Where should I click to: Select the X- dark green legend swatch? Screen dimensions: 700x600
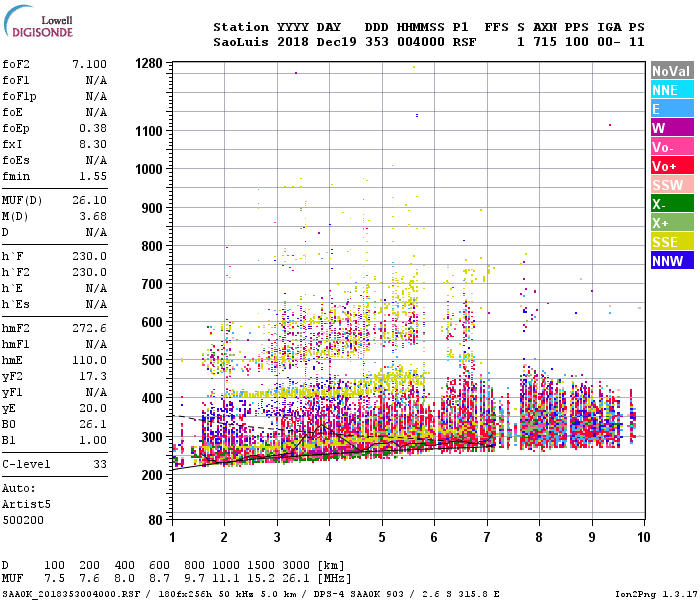(672, 204)
